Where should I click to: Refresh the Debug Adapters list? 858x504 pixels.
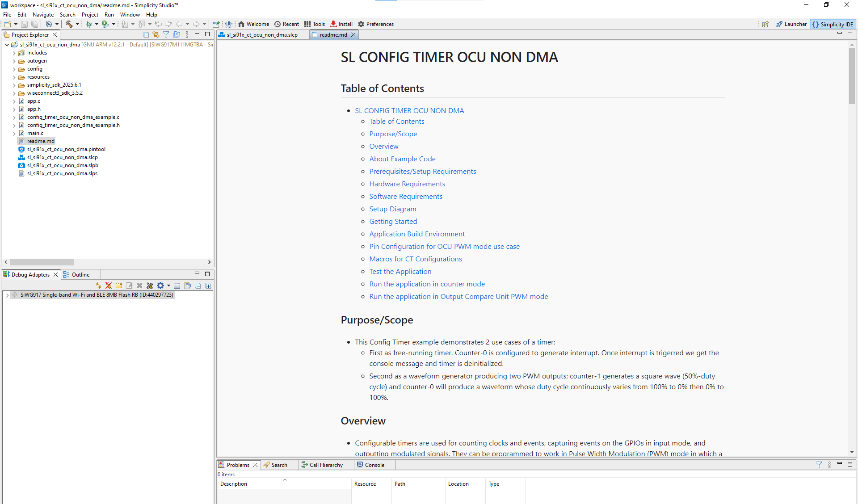[98, 286]
